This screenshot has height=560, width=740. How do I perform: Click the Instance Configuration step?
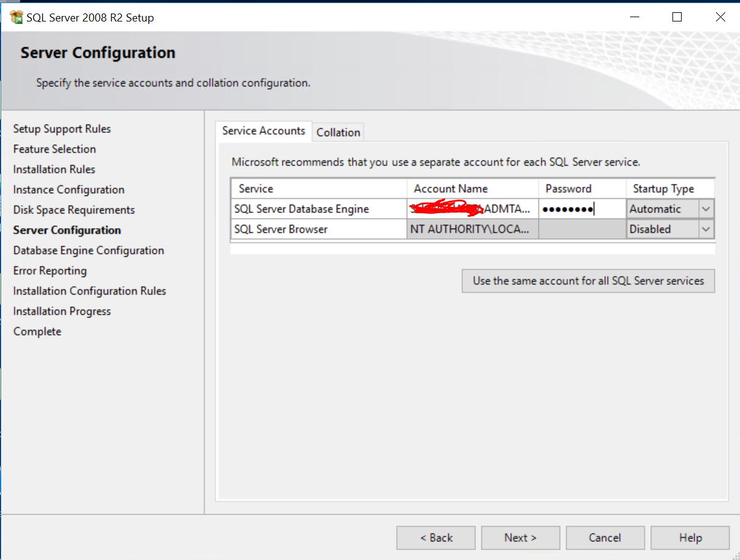click(69, 190)
